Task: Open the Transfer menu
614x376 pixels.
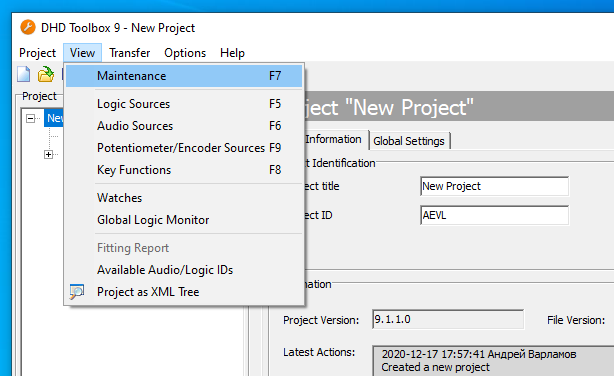Action: click(x=130, y=53)
